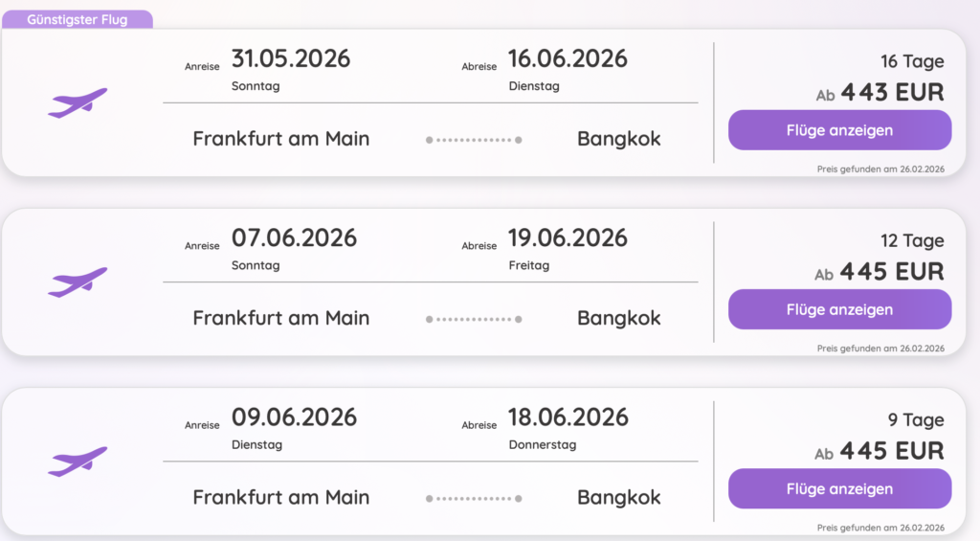Image resolution: width=980 pixels, height=541 pixels.
Task: Select the 'Günstigster Flug' tab label
Action: [78, 19]
